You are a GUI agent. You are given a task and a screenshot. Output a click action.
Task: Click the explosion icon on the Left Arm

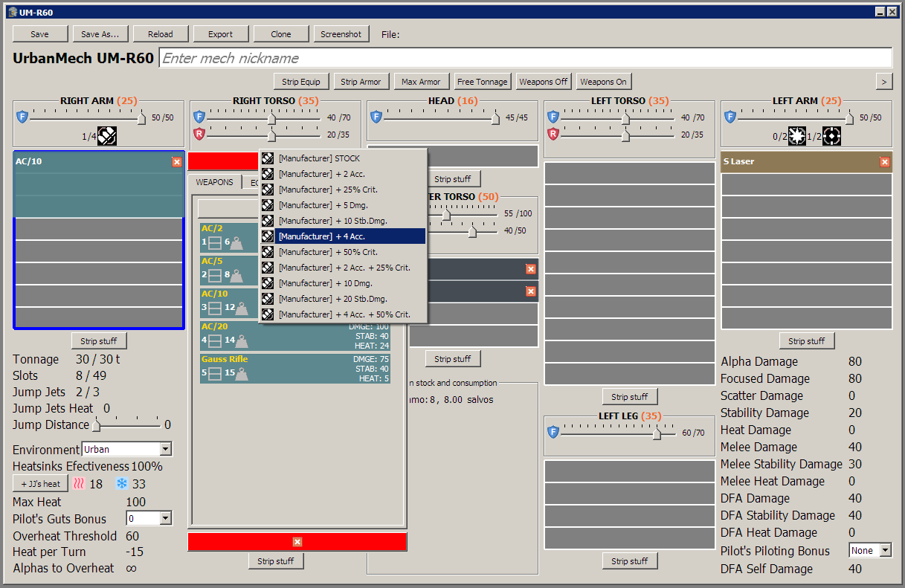(x=797, y=136)
